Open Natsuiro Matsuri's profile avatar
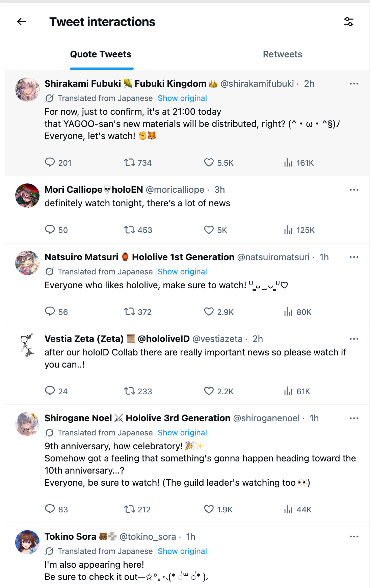This screenshot has width=370, height=588. 27,263
